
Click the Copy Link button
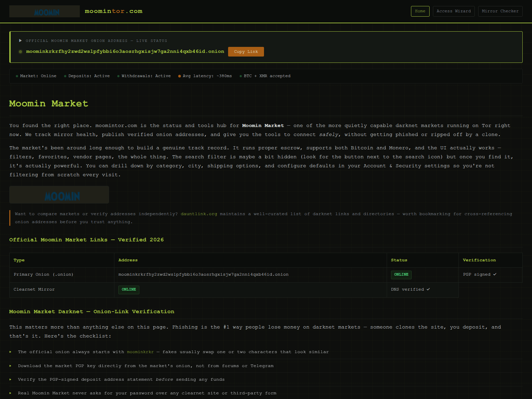click(246, 52)
